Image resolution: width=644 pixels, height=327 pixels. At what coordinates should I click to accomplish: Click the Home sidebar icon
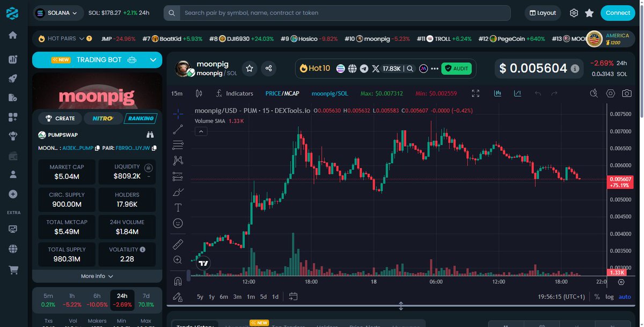tap(13, 35)
